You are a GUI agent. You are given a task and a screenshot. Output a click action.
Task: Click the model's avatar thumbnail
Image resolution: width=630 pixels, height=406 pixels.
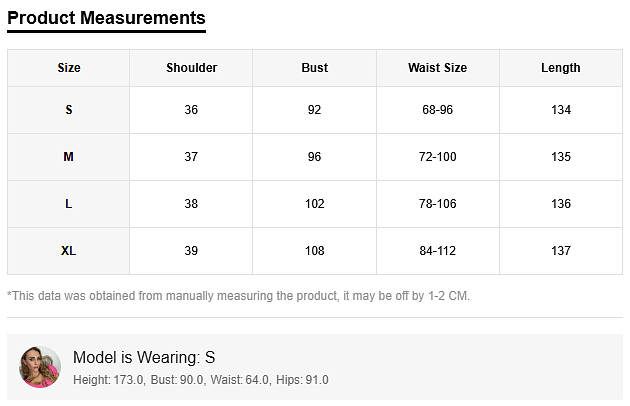click(x=41, y=367)
